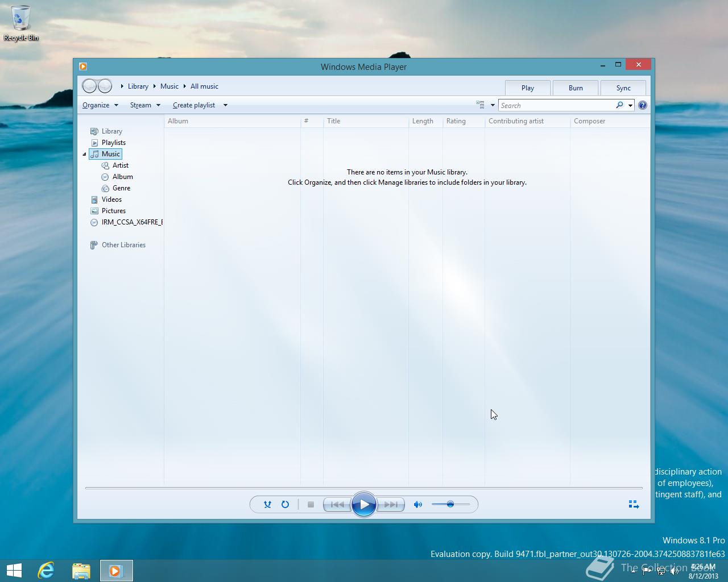Go back with the back arrow

[90, 86]
